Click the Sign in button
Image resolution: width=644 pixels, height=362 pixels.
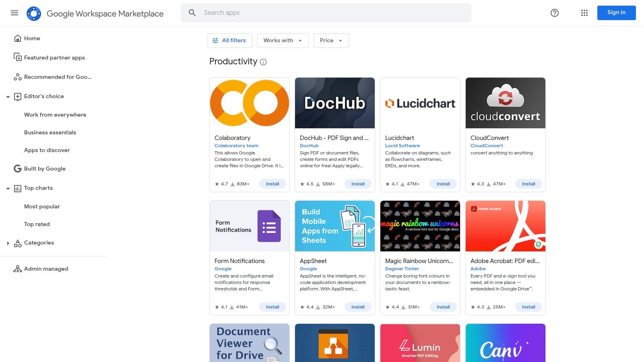pyautogui.click(x=616, y=12)
